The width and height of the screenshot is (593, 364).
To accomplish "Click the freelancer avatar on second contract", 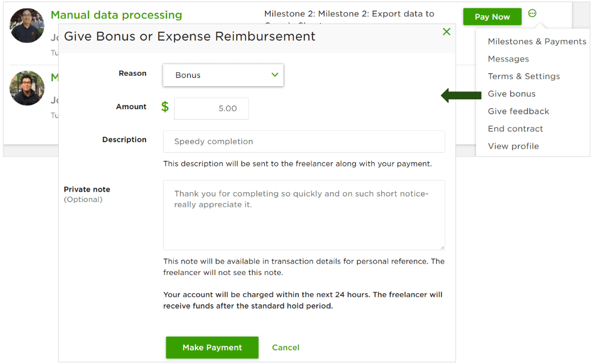I will pos(26,88).
